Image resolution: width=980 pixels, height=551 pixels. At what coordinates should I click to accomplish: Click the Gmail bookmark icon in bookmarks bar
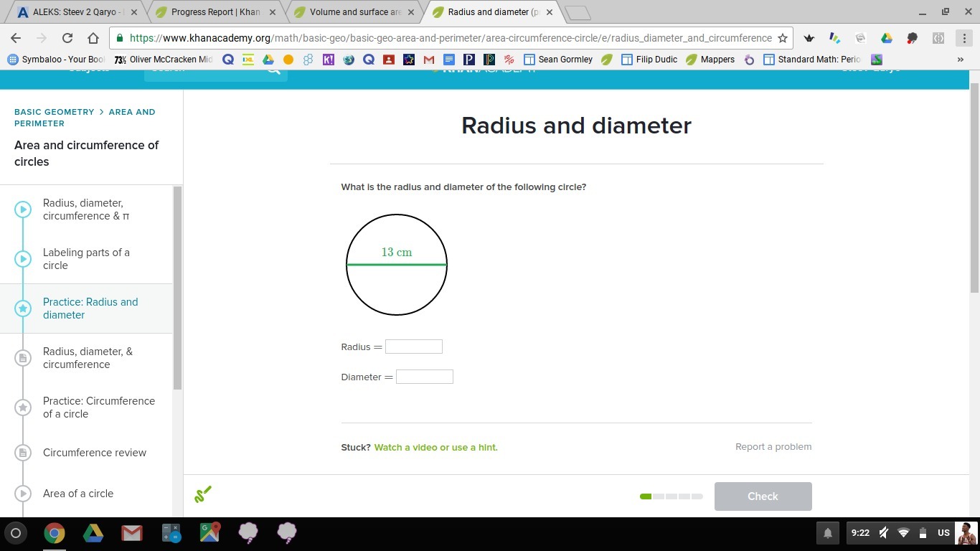(x=429, y=60)
